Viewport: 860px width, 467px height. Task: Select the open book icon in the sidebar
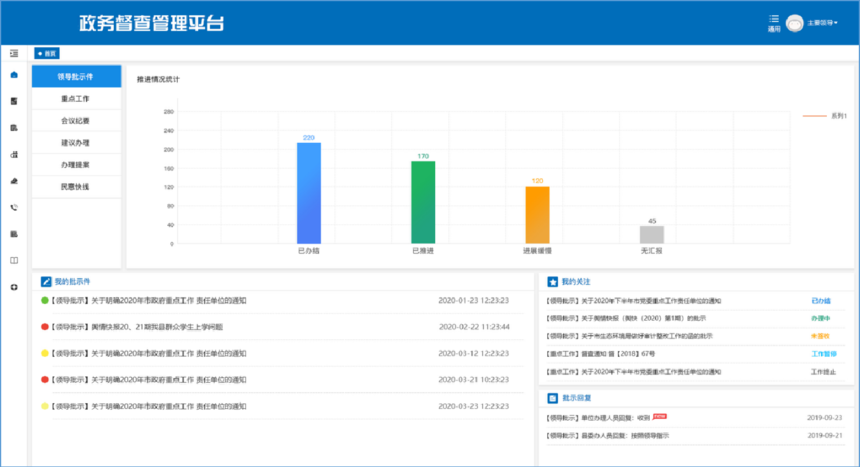pyautogui.click(x=14, y=261)
